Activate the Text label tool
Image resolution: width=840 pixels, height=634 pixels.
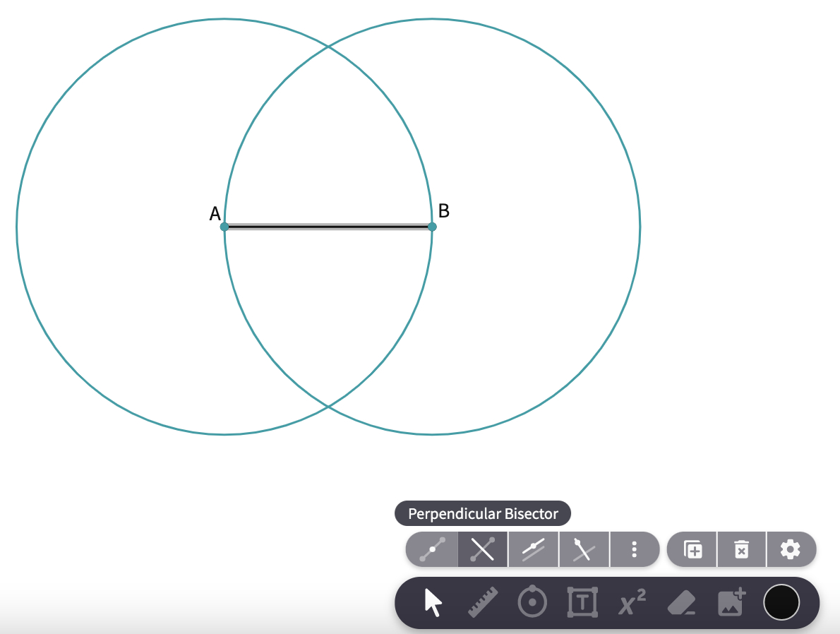[582, 602]
